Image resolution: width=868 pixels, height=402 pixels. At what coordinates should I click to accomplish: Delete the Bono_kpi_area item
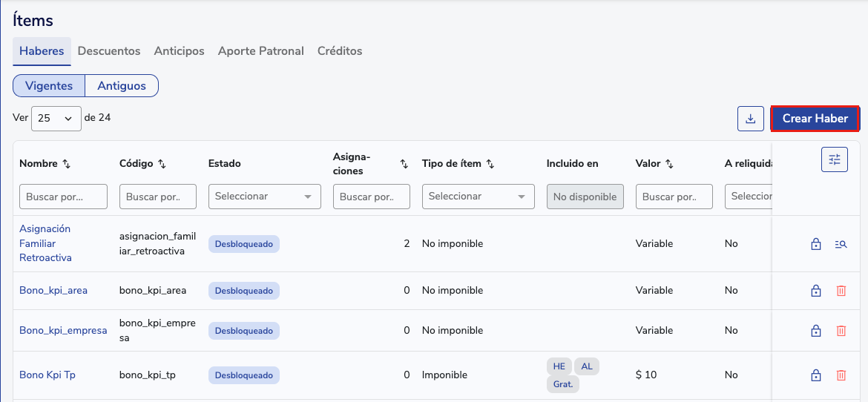point(841,291)
